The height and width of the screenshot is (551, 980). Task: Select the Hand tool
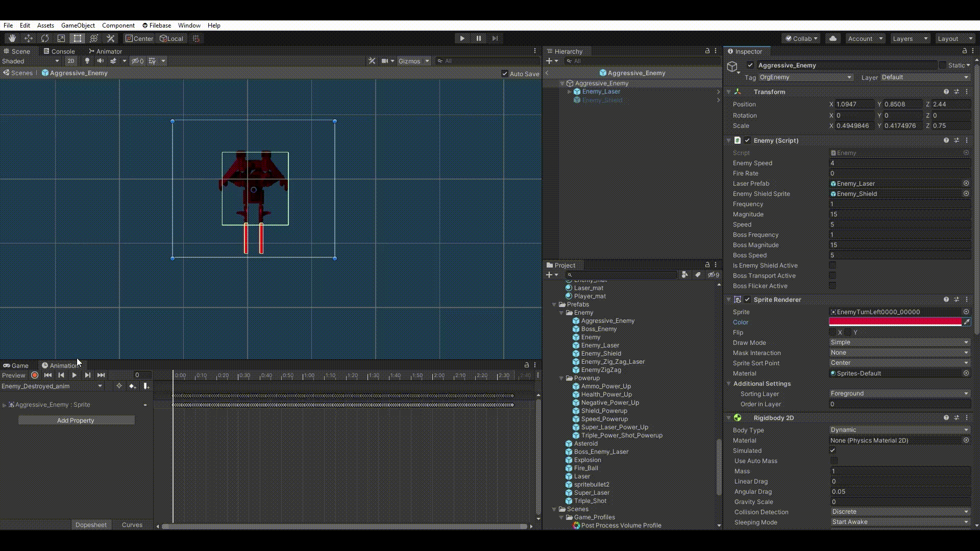point(12,38)
